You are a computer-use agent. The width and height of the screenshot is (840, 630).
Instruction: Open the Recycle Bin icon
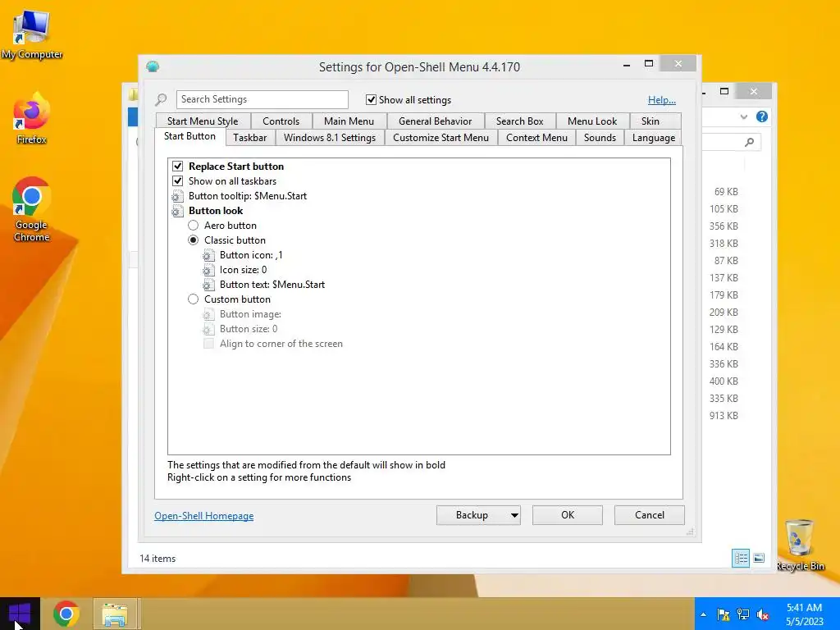(800, 545)
